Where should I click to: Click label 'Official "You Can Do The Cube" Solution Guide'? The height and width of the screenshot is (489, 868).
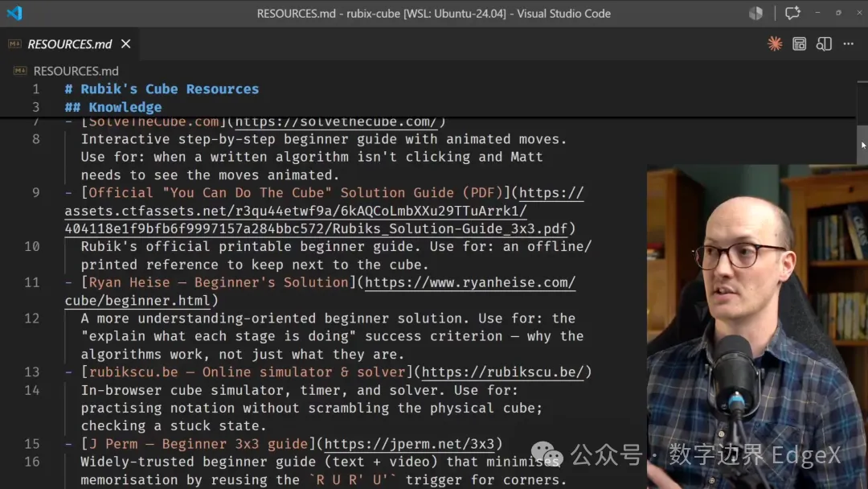tap(272, 193)
